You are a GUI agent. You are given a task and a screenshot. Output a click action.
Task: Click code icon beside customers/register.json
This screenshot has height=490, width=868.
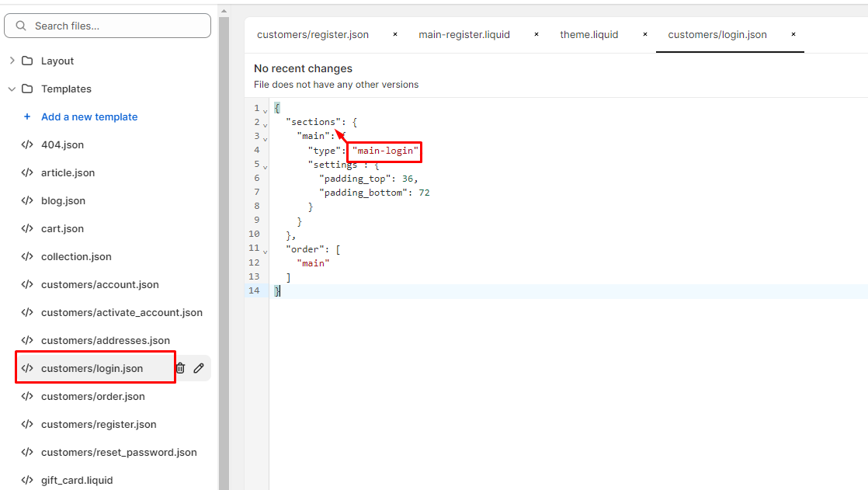point(27,424)
